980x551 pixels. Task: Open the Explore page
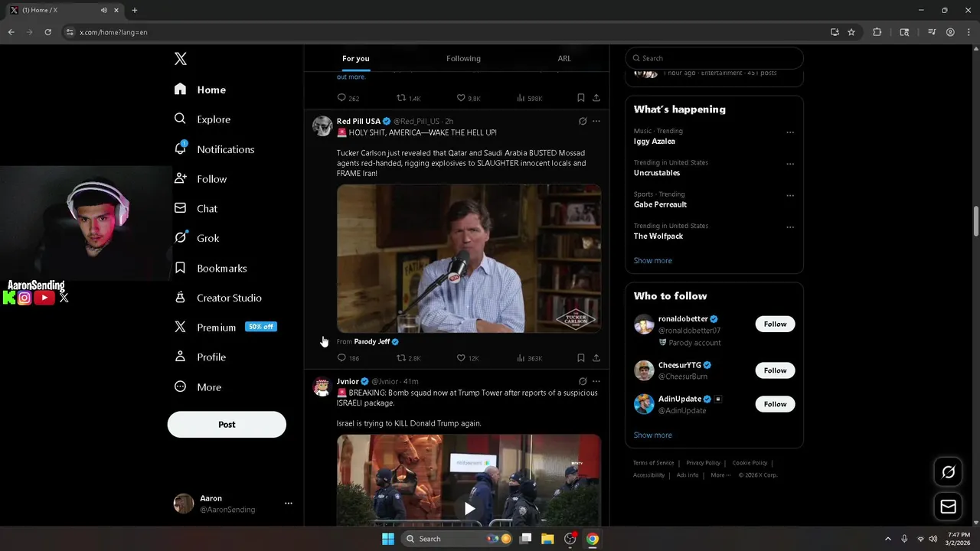[x=202, y=119]
